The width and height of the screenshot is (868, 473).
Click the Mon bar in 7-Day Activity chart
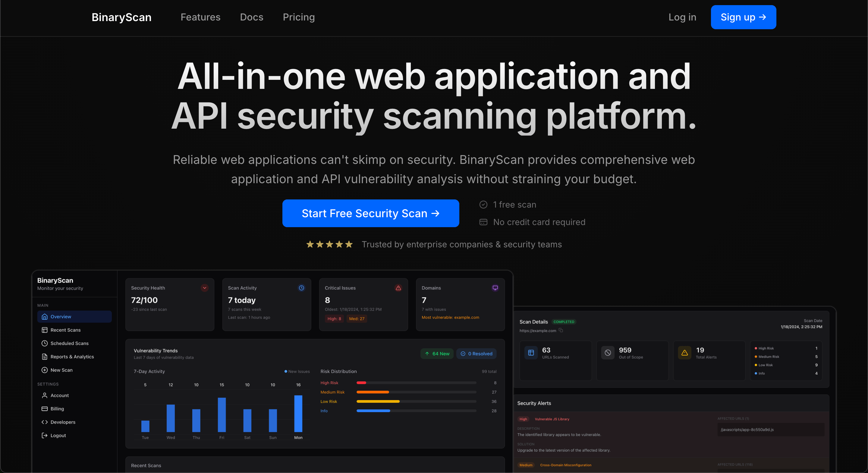298,414
